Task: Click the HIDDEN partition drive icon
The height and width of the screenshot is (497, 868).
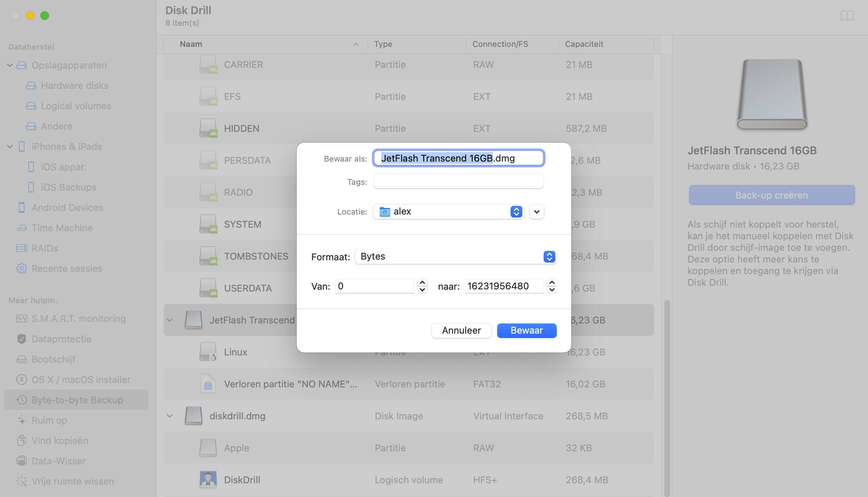Action: click(208, 128)
